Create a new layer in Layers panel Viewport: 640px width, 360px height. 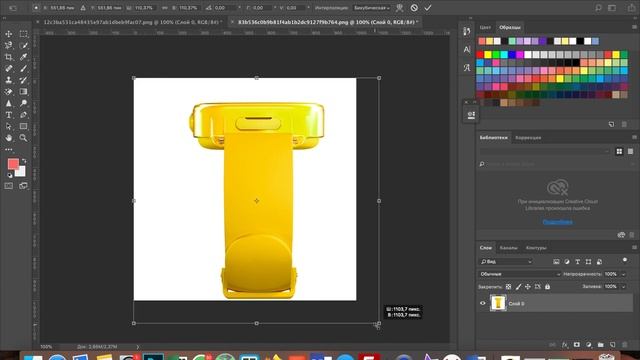coord(613,345)
